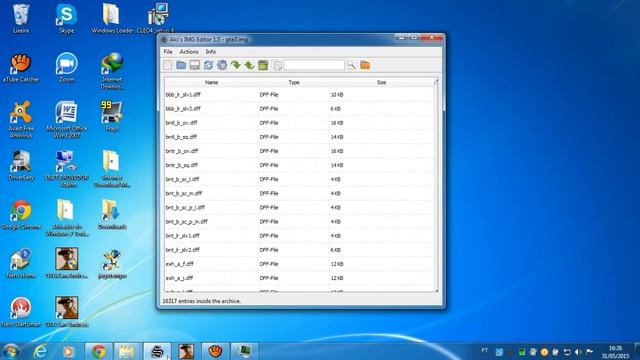Click the grey document copy icon
This screenshot has width=640, height=360.
pos(277,65)
